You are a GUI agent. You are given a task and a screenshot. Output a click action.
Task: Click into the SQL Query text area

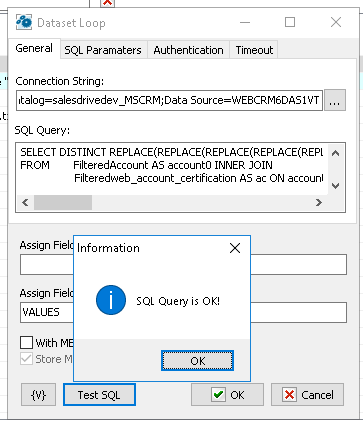coord(172,169)
